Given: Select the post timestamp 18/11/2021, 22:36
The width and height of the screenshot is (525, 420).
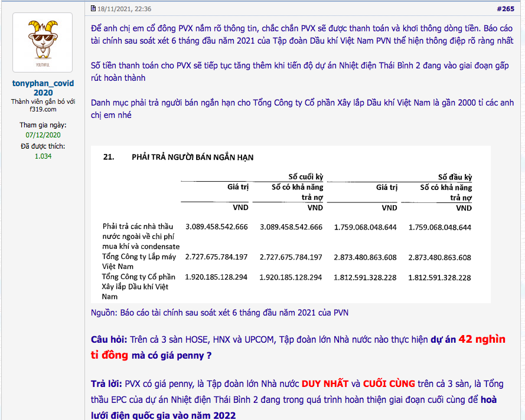Looking at the screenshot, I should [x=124, y=9].
